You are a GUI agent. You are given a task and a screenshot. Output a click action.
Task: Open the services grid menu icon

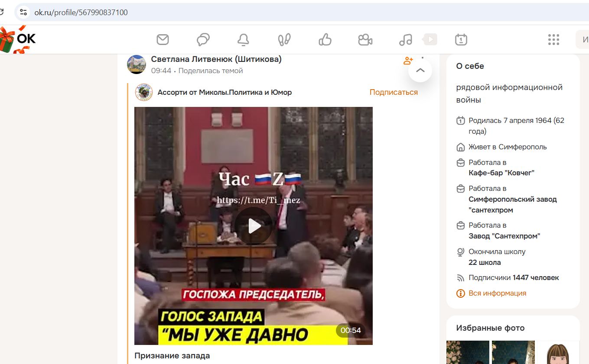pyautogui.click(x=553, y=40)
